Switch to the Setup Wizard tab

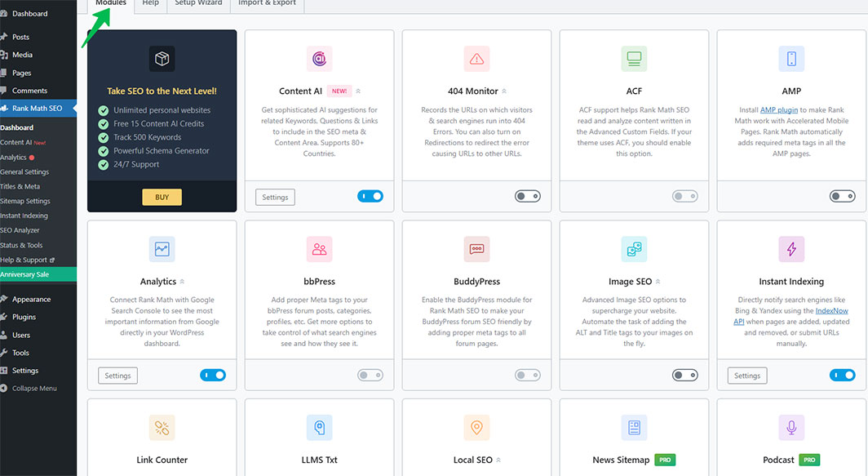point(198,3)
